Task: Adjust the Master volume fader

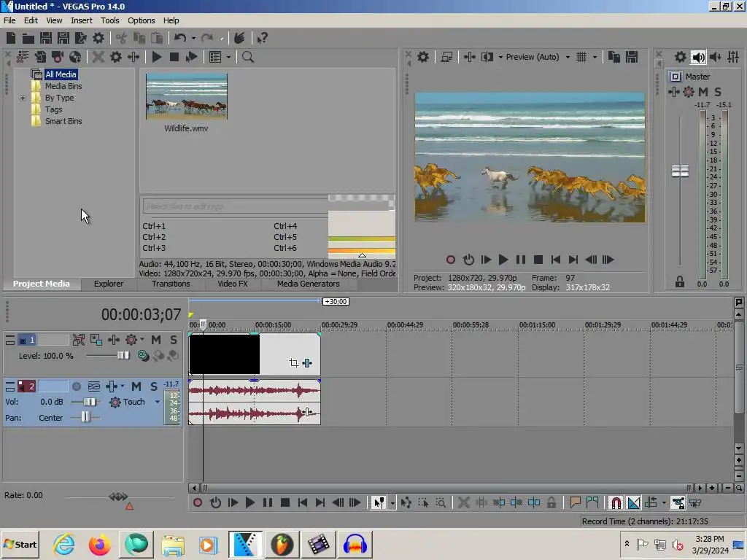Action: click(680, 171)
